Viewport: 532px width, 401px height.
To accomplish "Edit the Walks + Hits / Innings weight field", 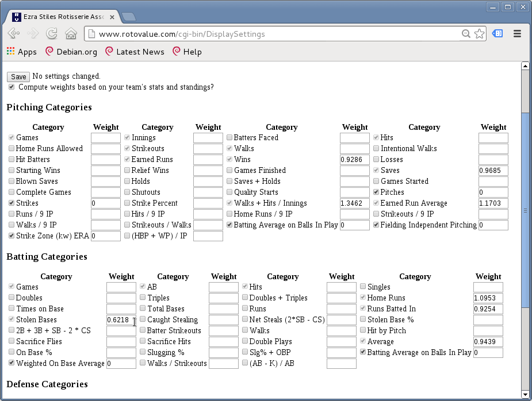I will [x=354, y=203].
